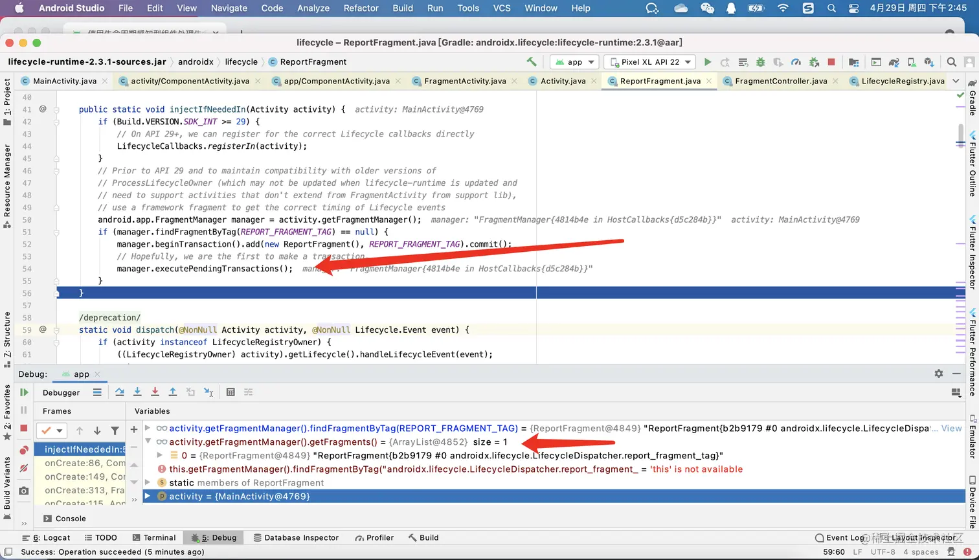The image size is (979, 560).
Task: Open the SDK Manager icon
Action: click(x=929, y=62)
